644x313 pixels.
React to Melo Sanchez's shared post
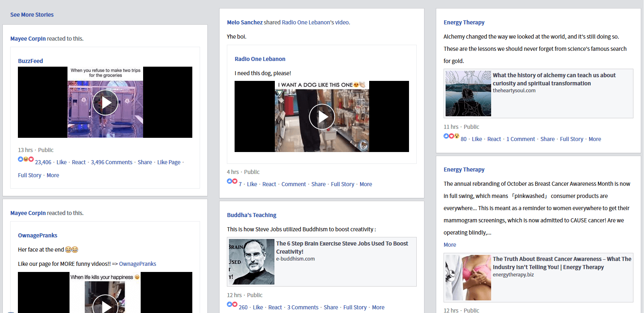pyautogui.click(x=269, y=184)
